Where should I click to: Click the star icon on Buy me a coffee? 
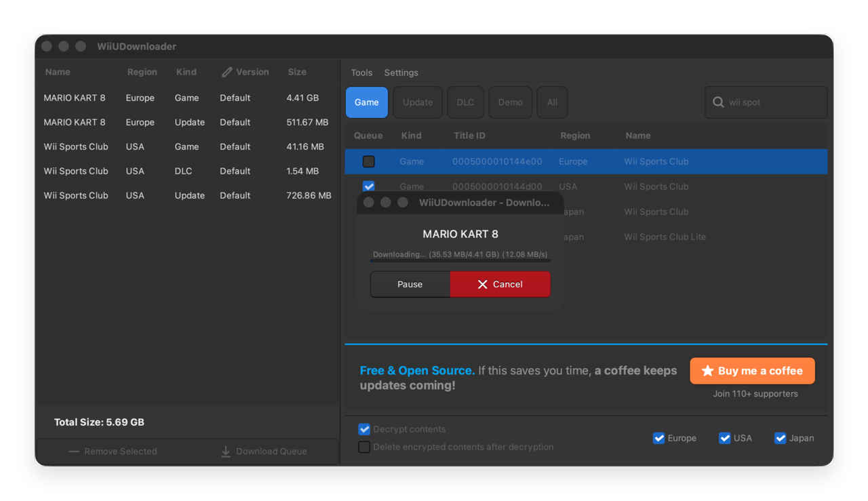coord(707,371)
